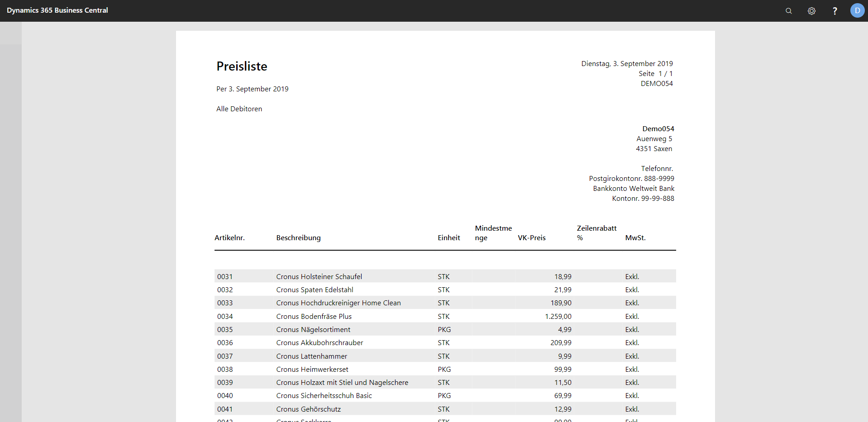Click price 21,99
The height and width of the screenshot is (422, 868).
pos(563,290)
